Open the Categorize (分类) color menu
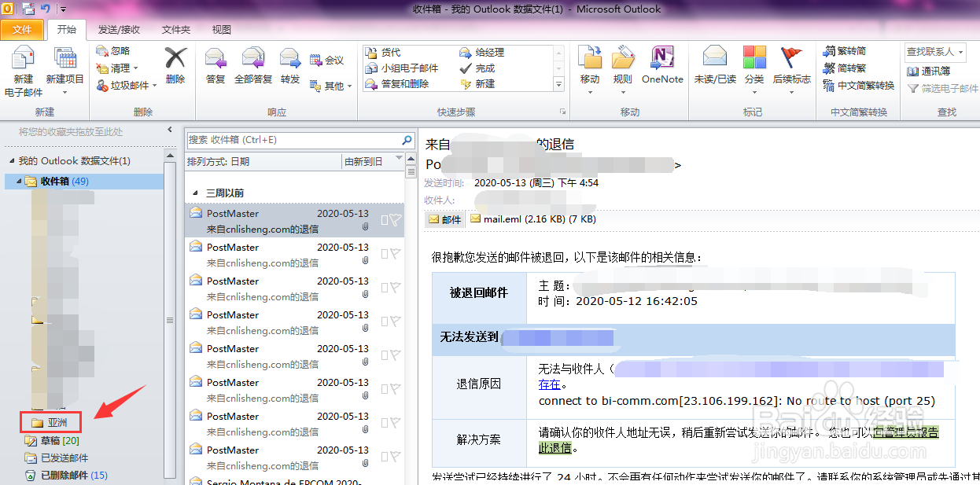Viewport: 980px width, 485px height. pyautogui.click(x=754, y=70)
